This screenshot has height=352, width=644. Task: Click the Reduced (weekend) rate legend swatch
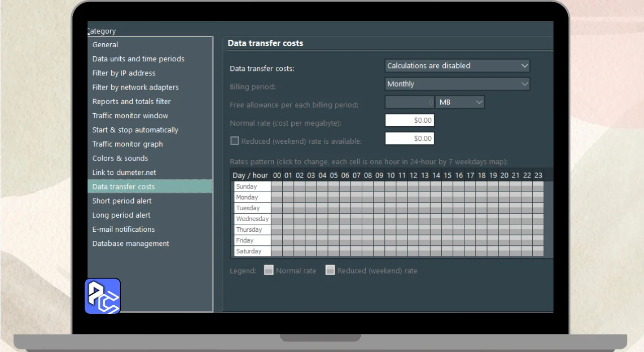point(330,270)
